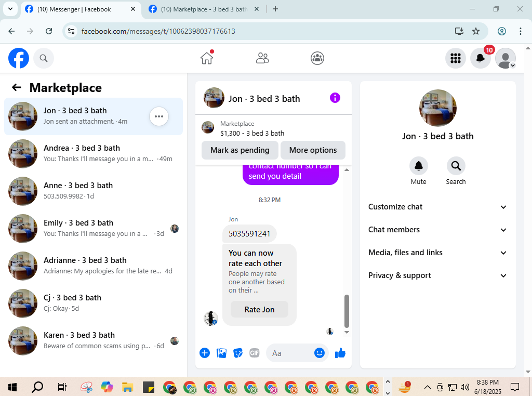
Task: Open the Menu grid icon
Action: pyautogui.click(x=455, y=58)
